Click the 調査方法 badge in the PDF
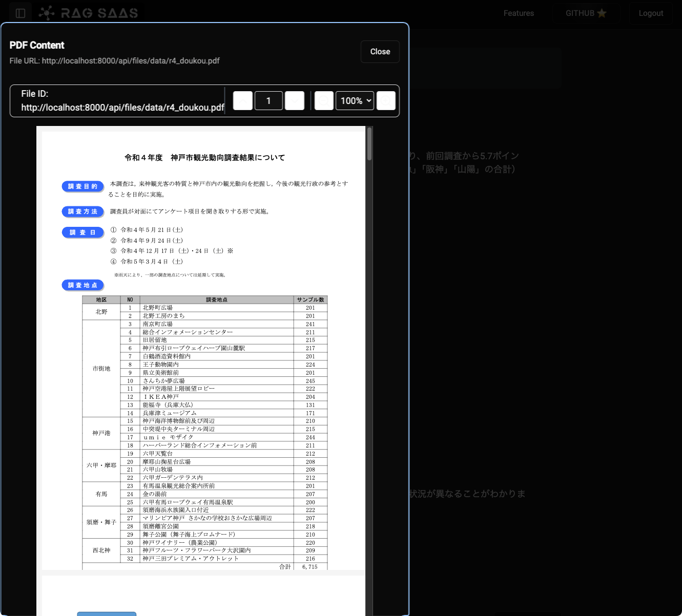Image resolution: width=682 pixels, height=616 pixels. click(x=83, y=211)
